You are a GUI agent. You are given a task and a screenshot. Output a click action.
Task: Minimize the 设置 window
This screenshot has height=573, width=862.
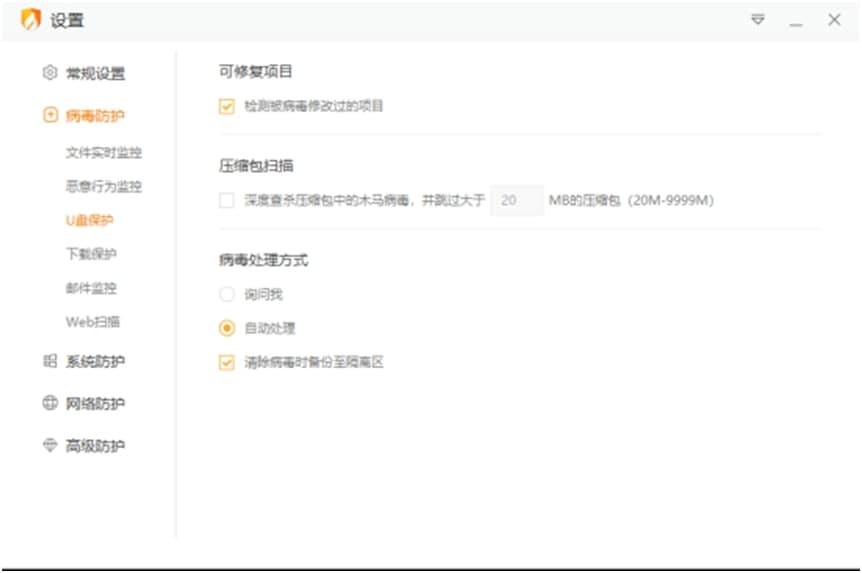[x=795, y=25]
